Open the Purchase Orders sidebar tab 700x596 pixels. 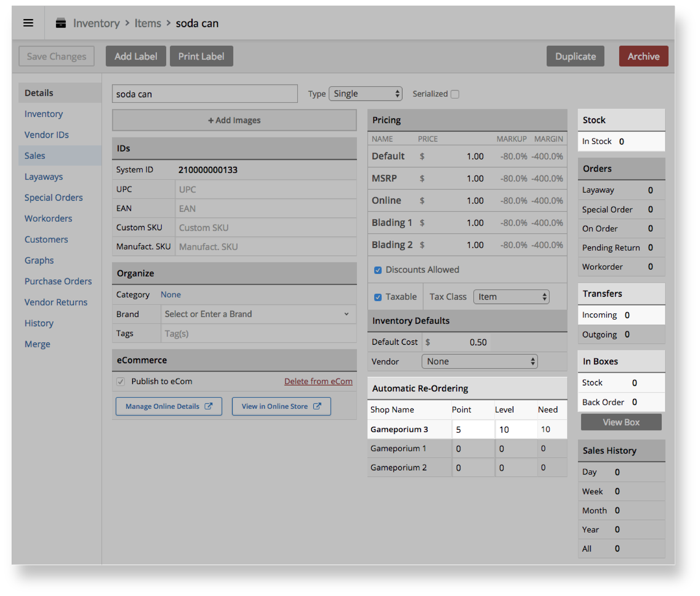[60, 281]
